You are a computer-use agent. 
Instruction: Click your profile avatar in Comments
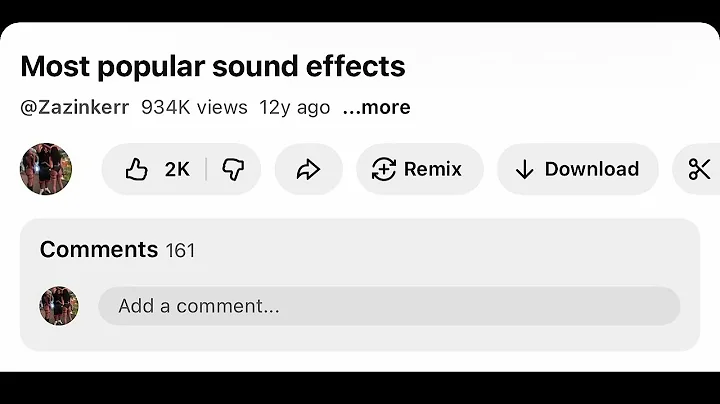pos(59,306)
